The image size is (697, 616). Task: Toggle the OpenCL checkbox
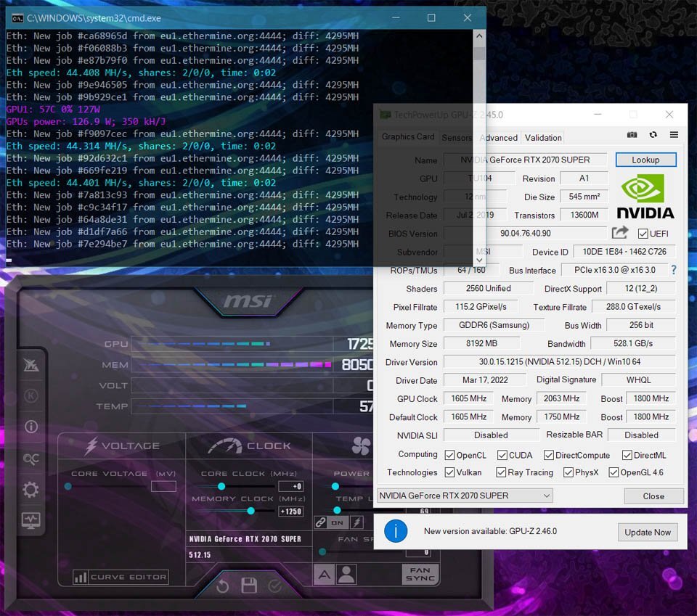click(x=449, y=455)
